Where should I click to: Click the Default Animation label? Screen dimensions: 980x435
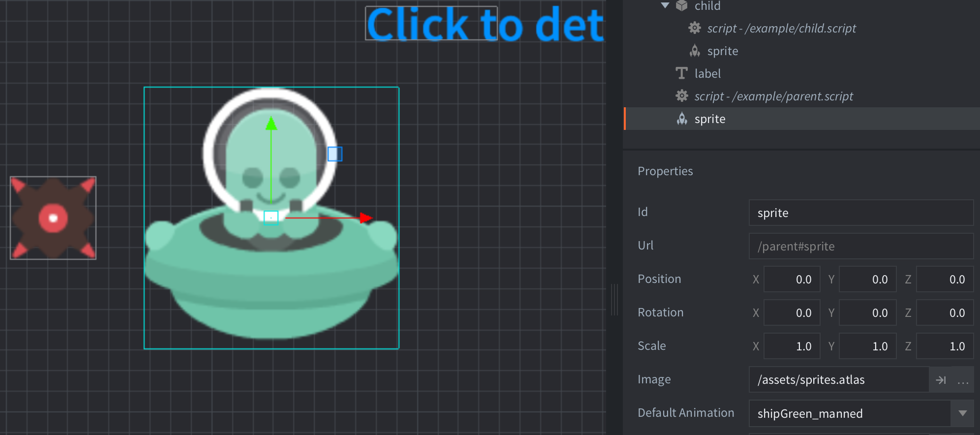tap(686, 413)
